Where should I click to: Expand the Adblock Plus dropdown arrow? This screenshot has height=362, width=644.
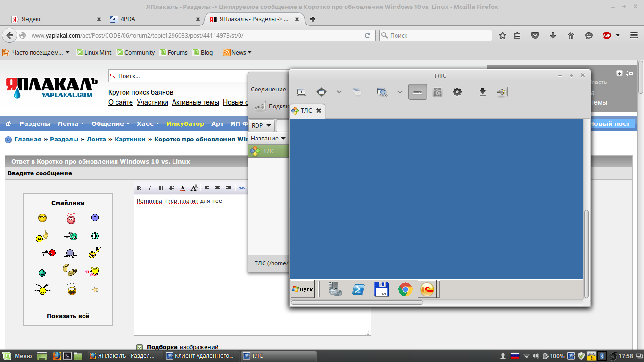618,35
